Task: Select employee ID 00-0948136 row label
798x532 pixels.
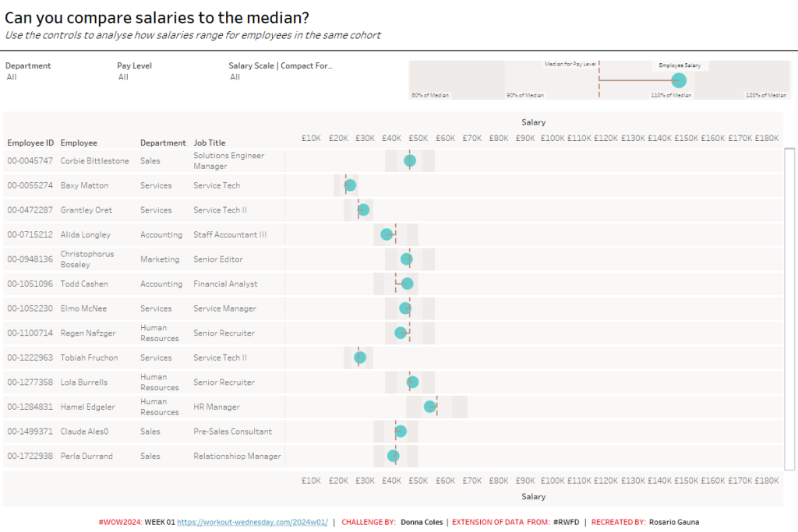Action: click(30, 259)
